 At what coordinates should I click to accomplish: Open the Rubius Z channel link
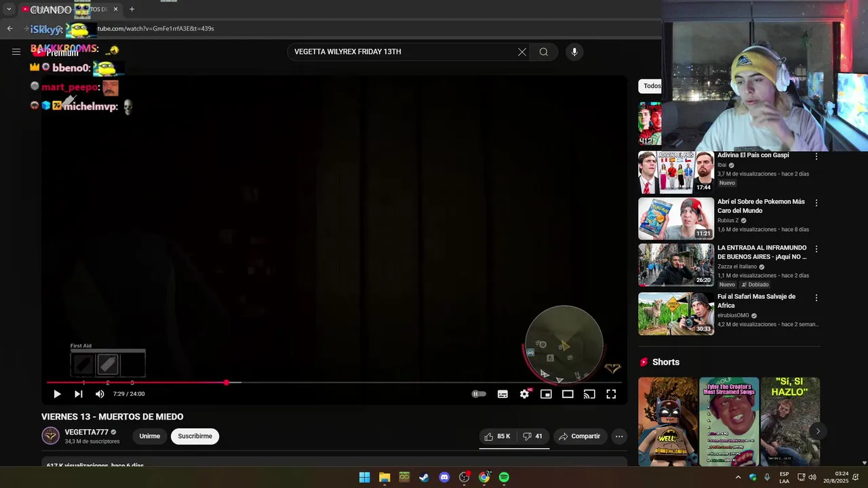click(728, 220)
